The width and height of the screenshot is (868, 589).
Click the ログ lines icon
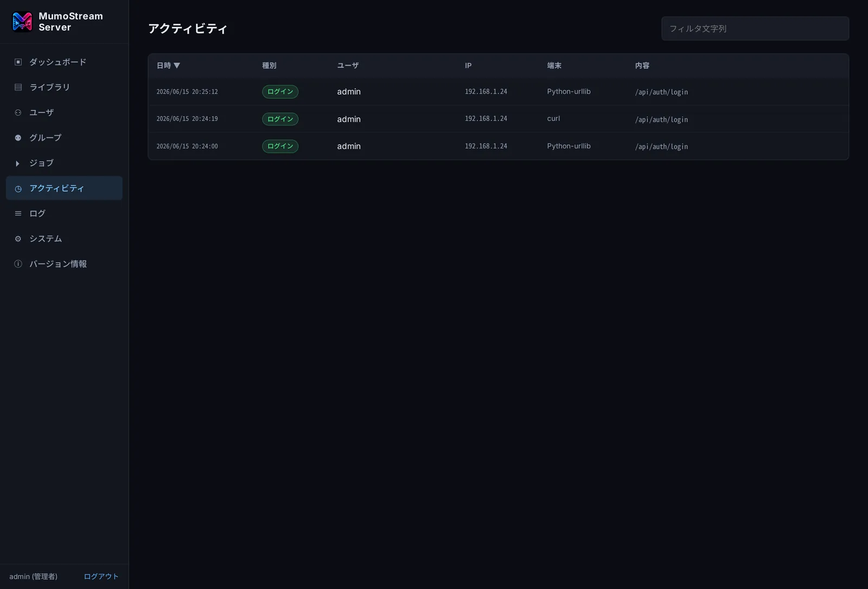click(x=18, y=214)
